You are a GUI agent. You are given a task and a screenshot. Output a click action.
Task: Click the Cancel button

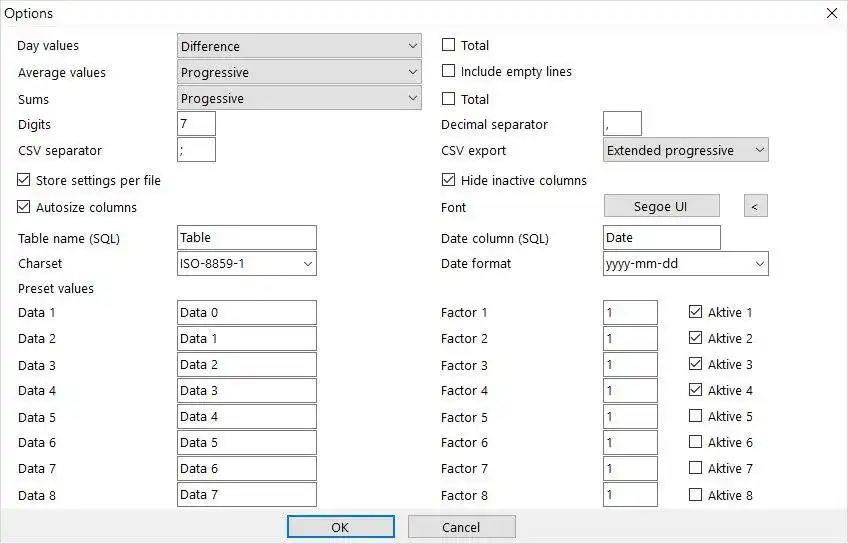(461, 527)
